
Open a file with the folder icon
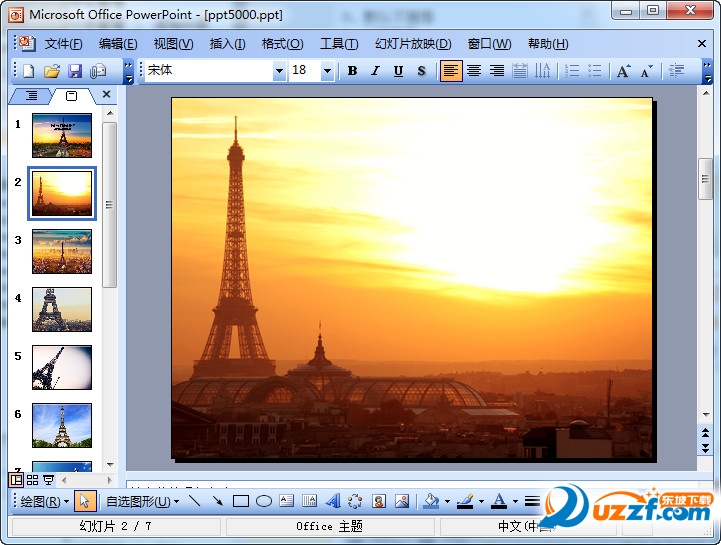coord(52,71)
